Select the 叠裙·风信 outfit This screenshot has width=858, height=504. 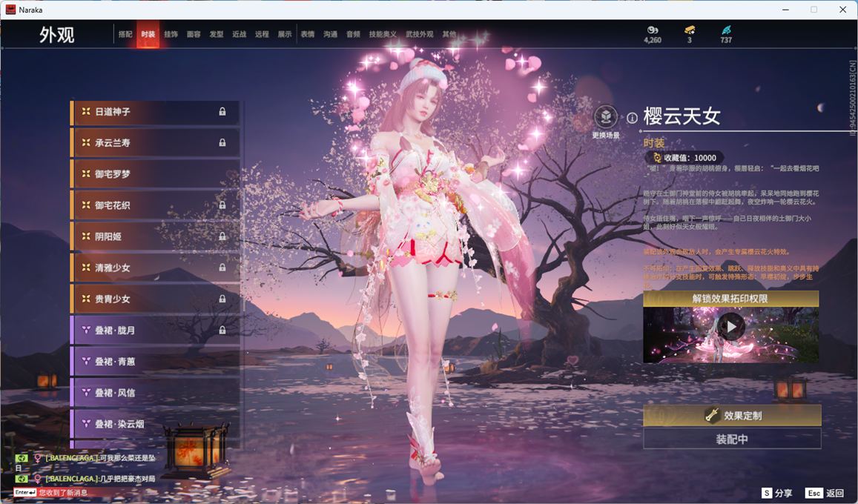[x=155, y=393]
